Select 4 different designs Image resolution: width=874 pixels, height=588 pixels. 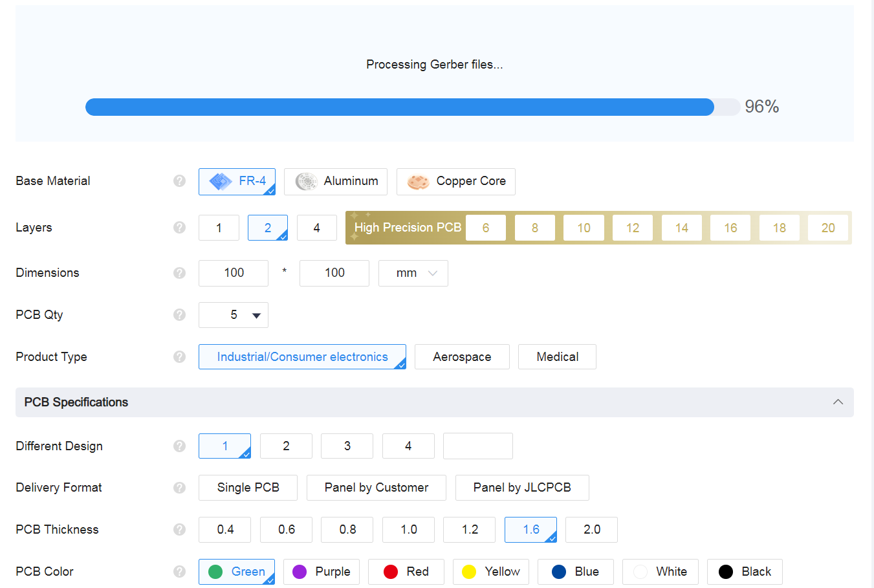[x=408, y=446]
